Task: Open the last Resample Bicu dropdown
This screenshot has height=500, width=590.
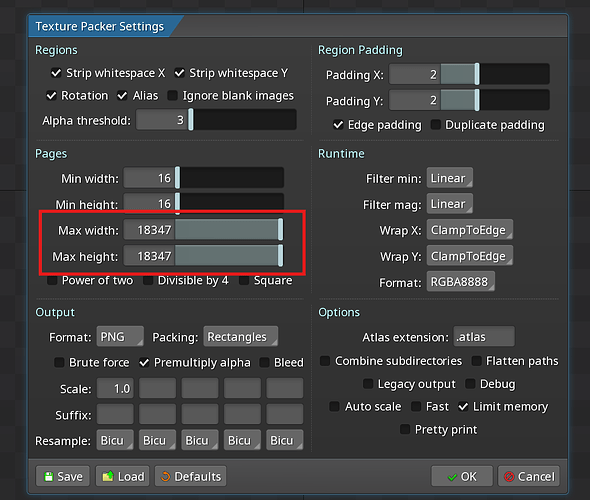Action: click(x=285, y=440)
